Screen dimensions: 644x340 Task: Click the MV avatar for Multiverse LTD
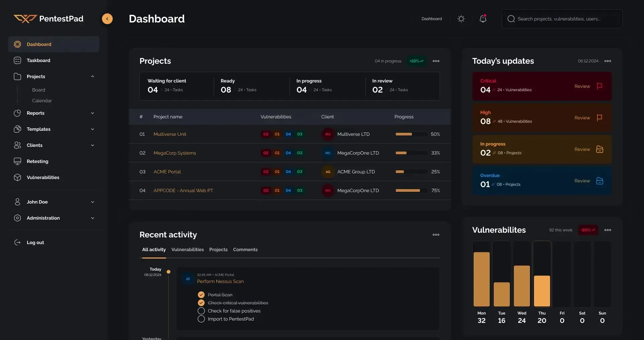pyautogui.click(x=328, y=134)
